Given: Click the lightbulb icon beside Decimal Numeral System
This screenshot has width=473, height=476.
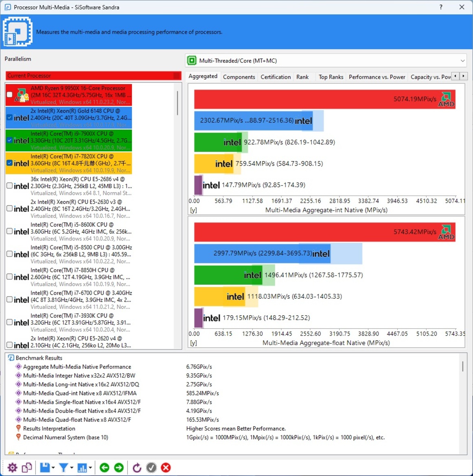Looking at the screenshot, I should [19, 437].
